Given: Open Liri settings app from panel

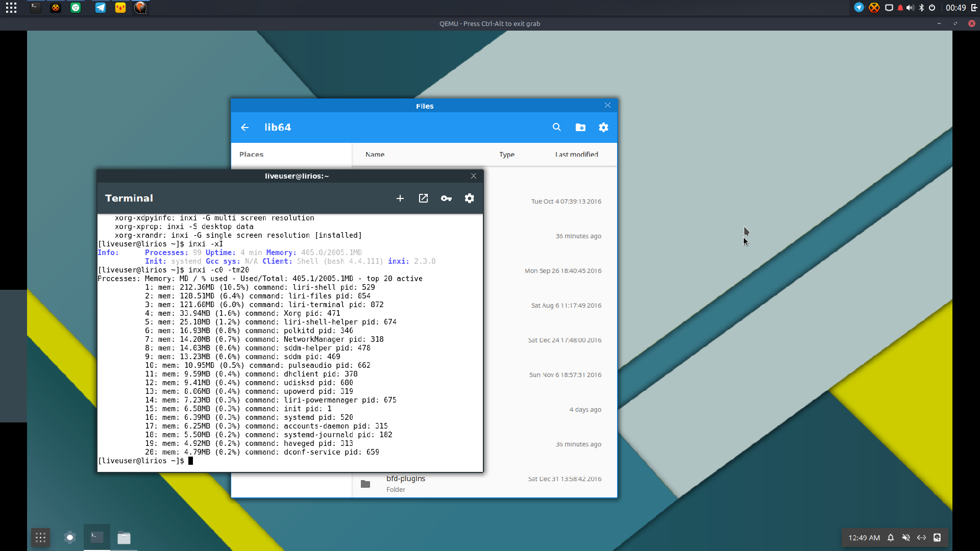Looking at the screenshot, I should coord(70,538).
